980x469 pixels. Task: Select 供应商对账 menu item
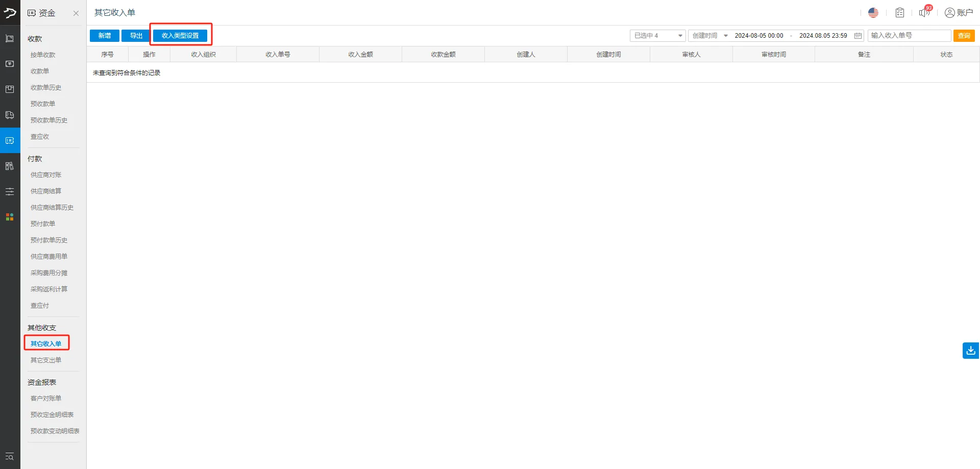click(46, 175)
